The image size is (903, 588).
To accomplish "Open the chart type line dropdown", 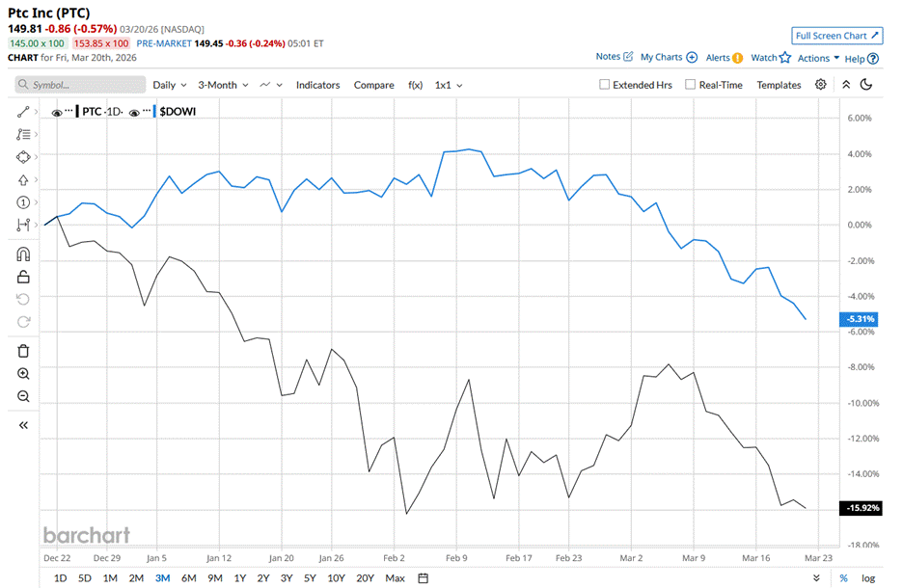I will coord(271,85).
